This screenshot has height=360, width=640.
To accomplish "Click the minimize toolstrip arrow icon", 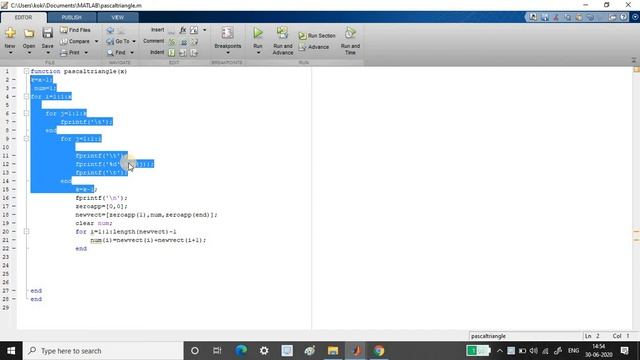I will pos(634,60).
